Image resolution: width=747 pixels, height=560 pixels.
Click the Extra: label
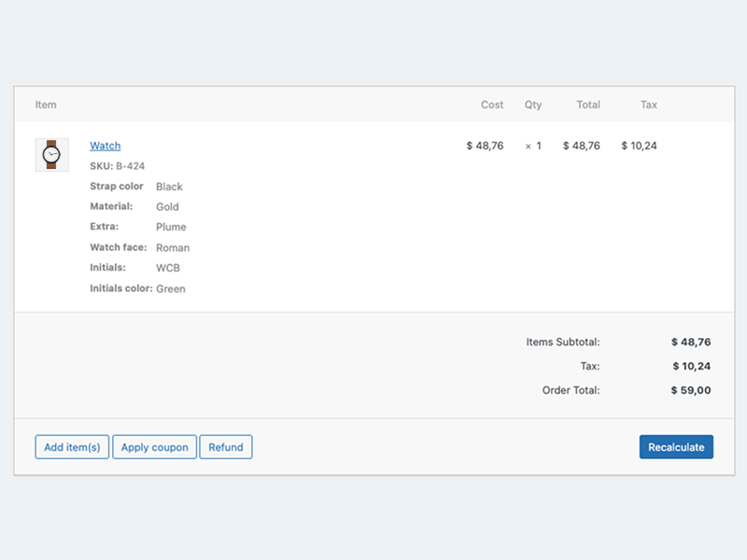pyautogui.click(x=104, y=227)
